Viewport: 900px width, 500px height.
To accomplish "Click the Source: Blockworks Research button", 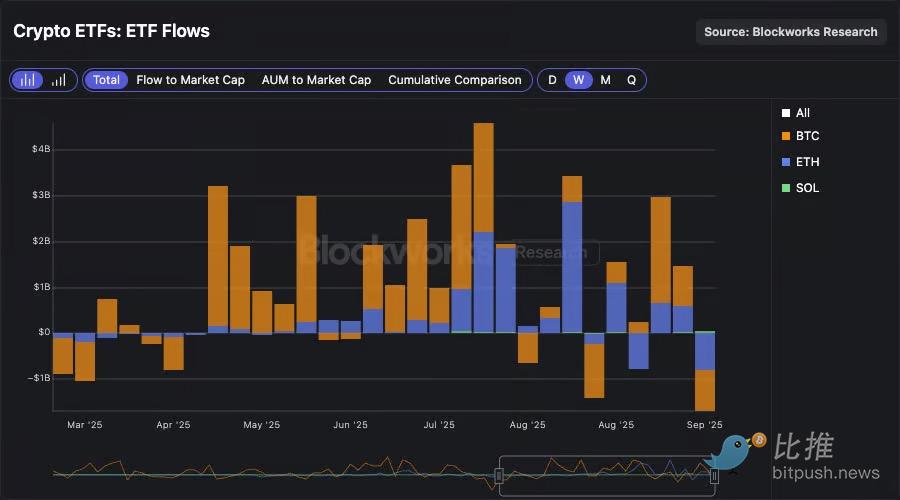I will coord(791,32).
